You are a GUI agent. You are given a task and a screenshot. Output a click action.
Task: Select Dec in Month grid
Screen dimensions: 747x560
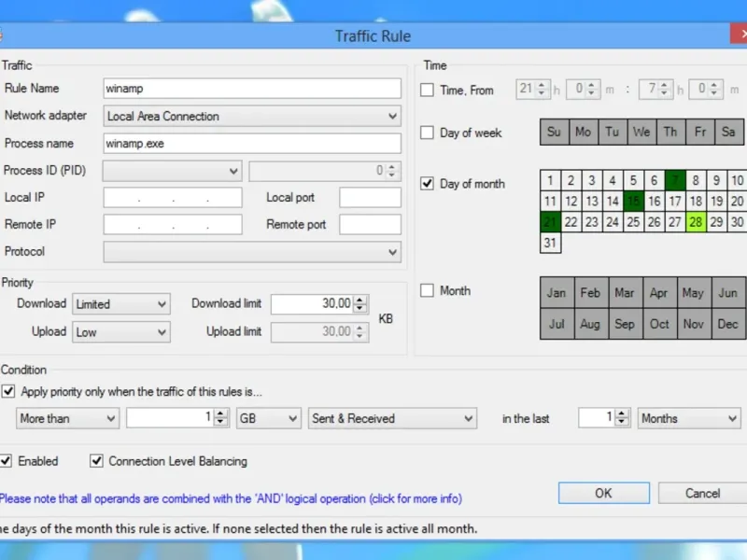pyautogui.click(x=728, y=324)
